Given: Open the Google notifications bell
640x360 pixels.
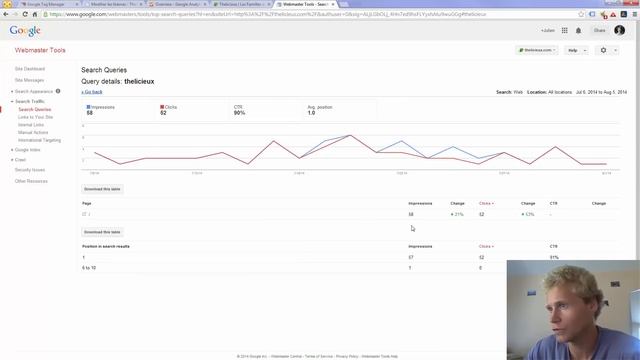Looking at the screenshot, I should click(578, 30).
